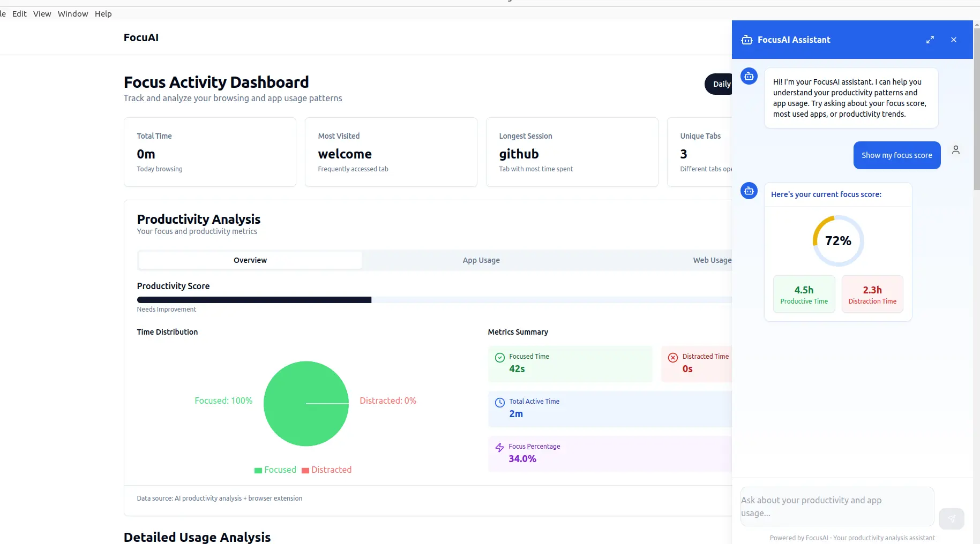Click the clock icon on Total Active Time

click(x=499, y=402)
